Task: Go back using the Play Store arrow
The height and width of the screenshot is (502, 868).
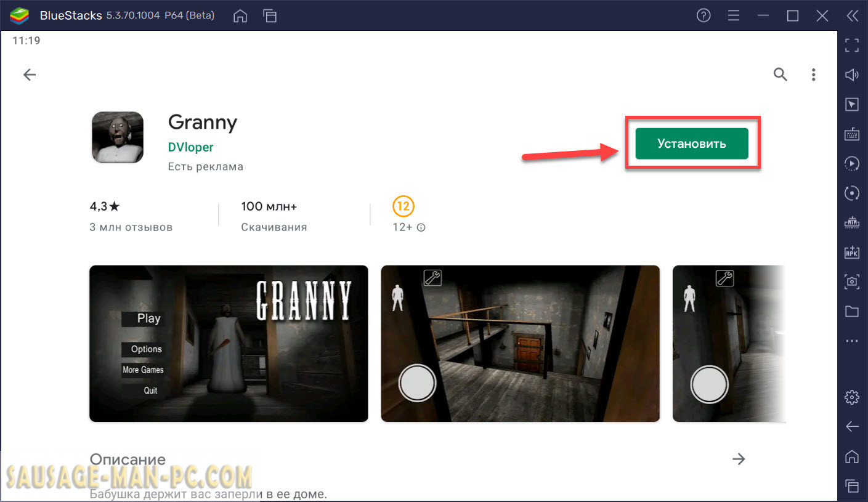Action: 30,75
